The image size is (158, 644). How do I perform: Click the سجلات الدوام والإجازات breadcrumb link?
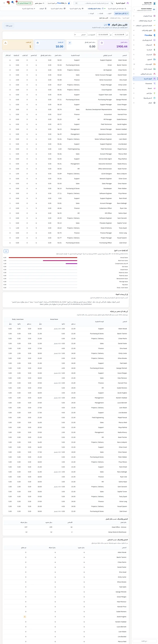coord(115,18)
